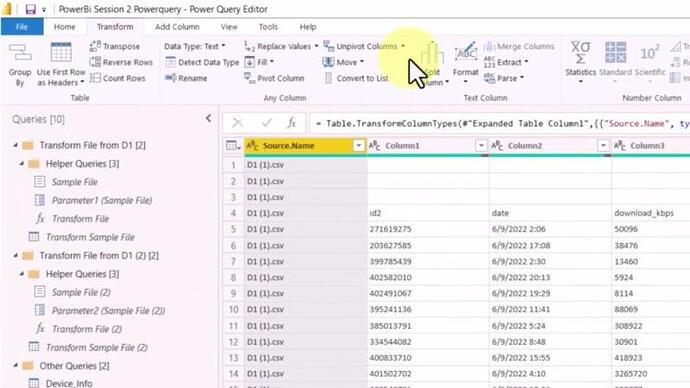Click Unpivot Columns
The height and width of the screenshot is (388, 690).
364,46
